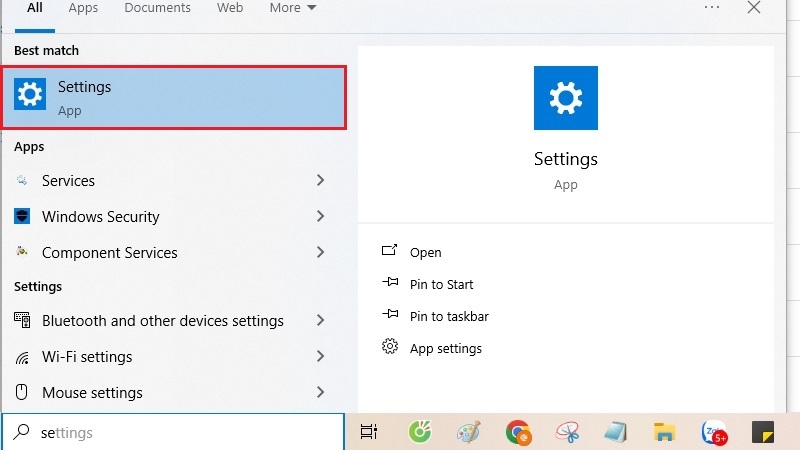Click the pin icon beside Pin to Start

coord(390,282)
